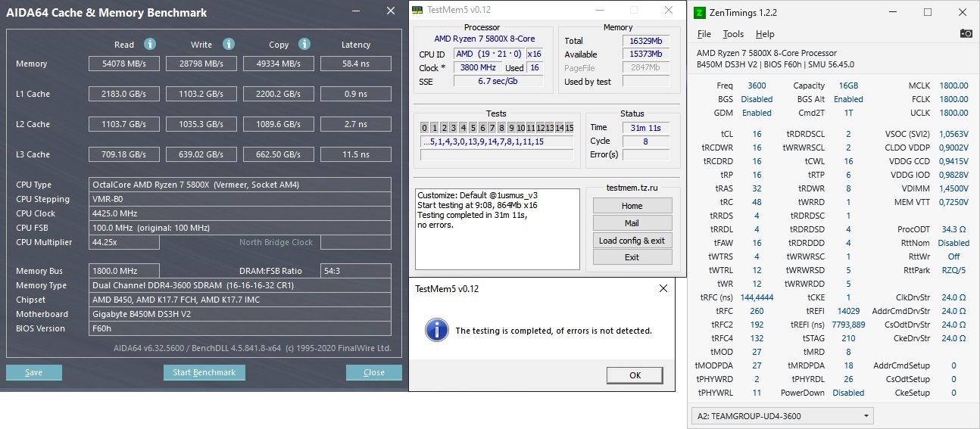The height and width of the screenshot is (429, 980).
Task: Click test number 15 box in TestMem5
Action: (569, 127)
